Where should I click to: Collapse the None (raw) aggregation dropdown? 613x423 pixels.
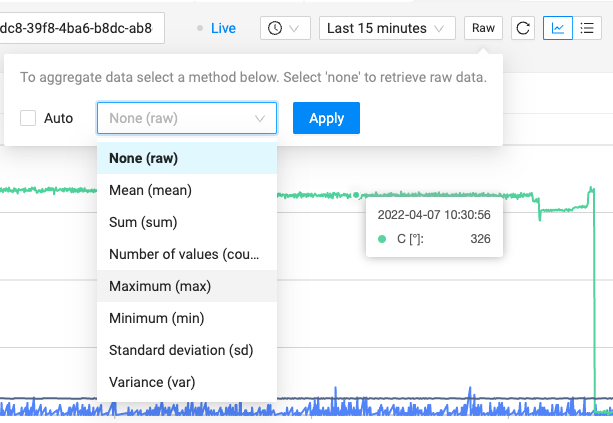click(187, 118)
